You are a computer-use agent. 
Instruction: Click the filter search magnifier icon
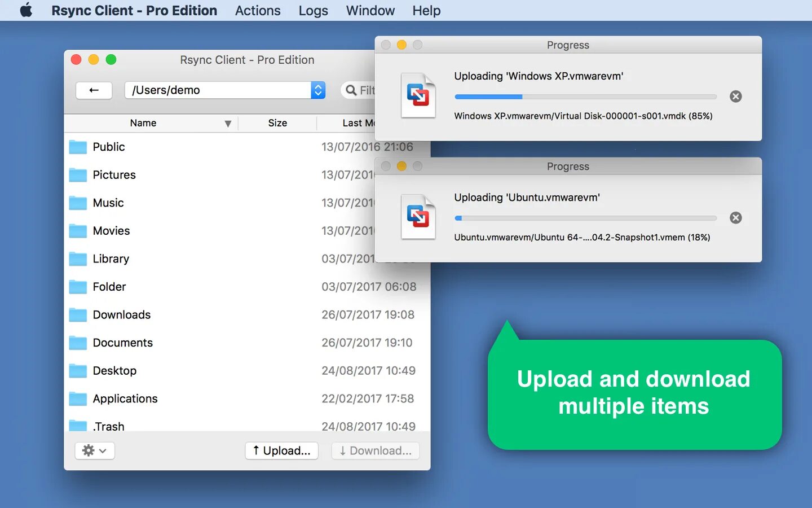[351, 90]
